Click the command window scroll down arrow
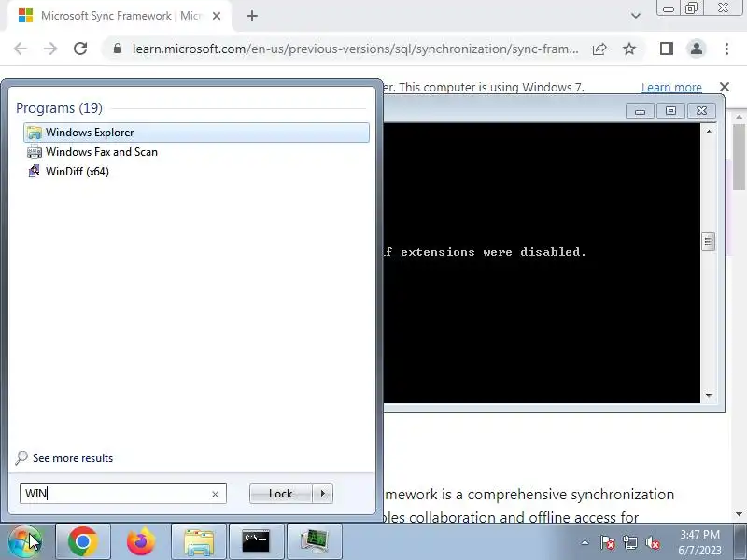The image size is (747, 560). coord(709,395)
